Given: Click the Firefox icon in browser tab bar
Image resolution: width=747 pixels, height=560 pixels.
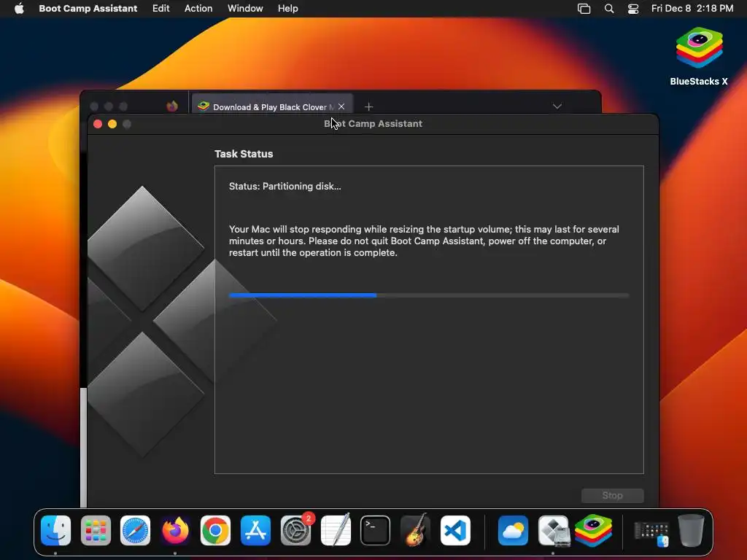Looking at the screenshot, I should [172, 106].
